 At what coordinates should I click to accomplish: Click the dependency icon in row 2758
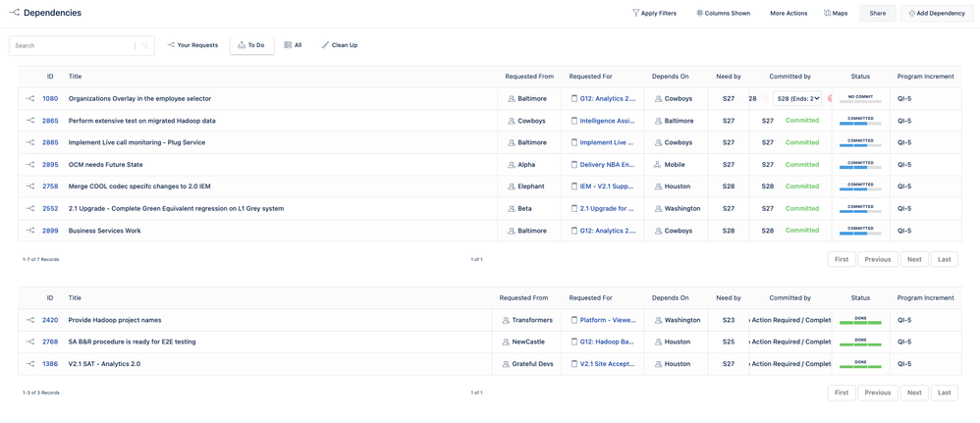pyautogui.click(x=29, y=186)
